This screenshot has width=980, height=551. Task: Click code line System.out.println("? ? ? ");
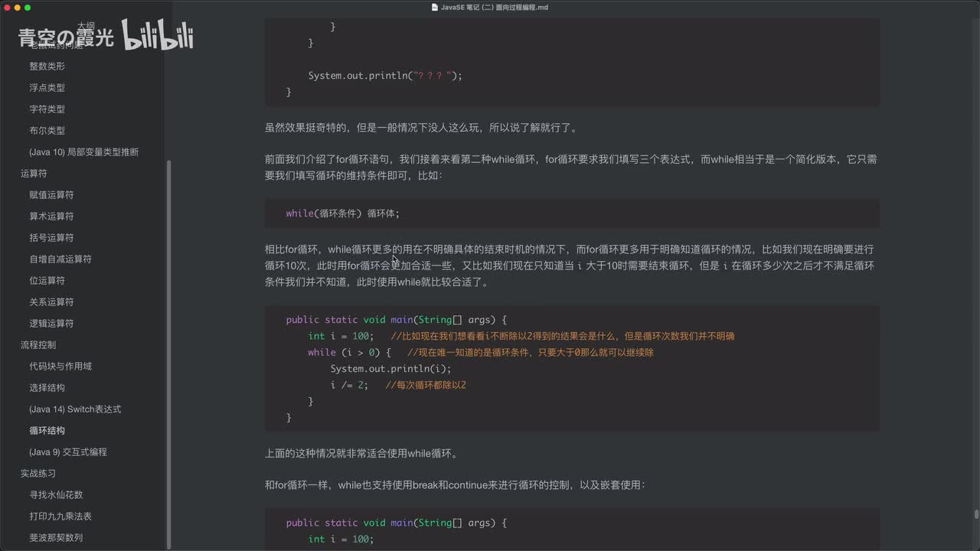pyautogui.click(x=385, y=76)
